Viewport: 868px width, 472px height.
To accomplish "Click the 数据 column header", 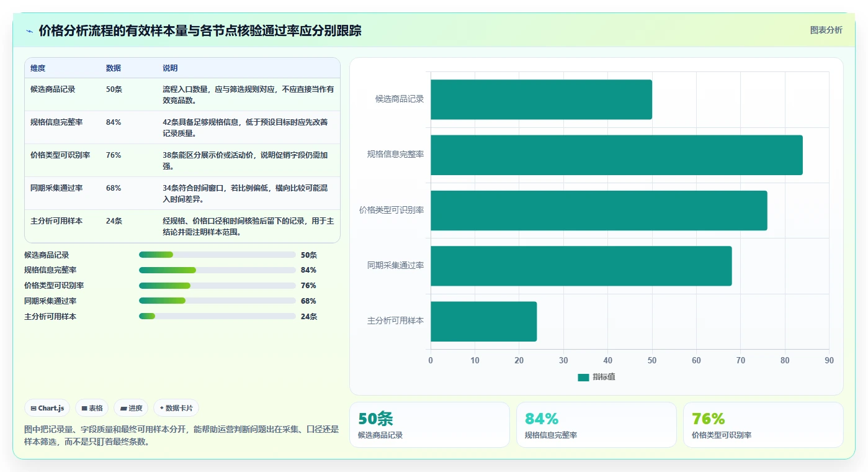I will (x=114, y=68).
